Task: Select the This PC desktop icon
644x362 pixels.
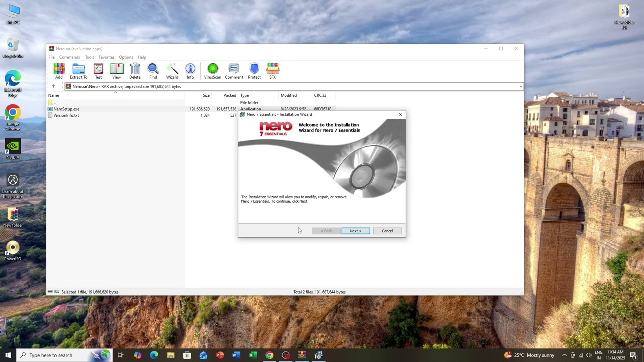Action: (13, 15)
